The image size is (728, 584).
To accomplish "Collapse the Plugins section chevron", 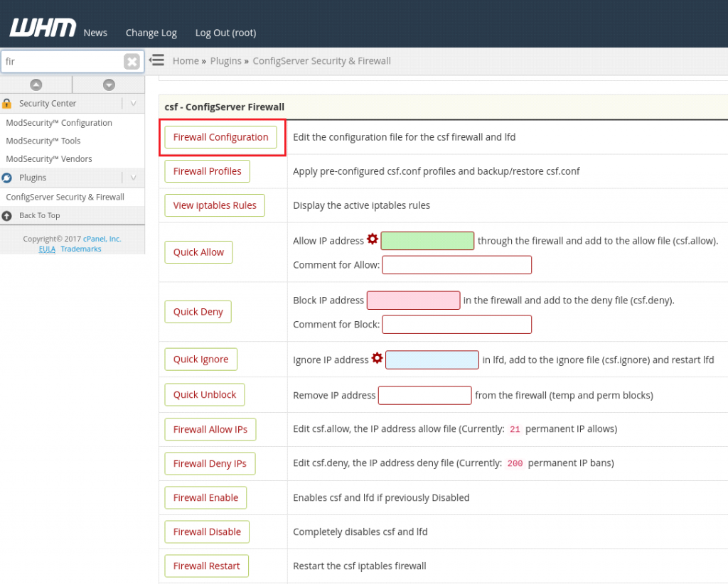I will [133, 178].
